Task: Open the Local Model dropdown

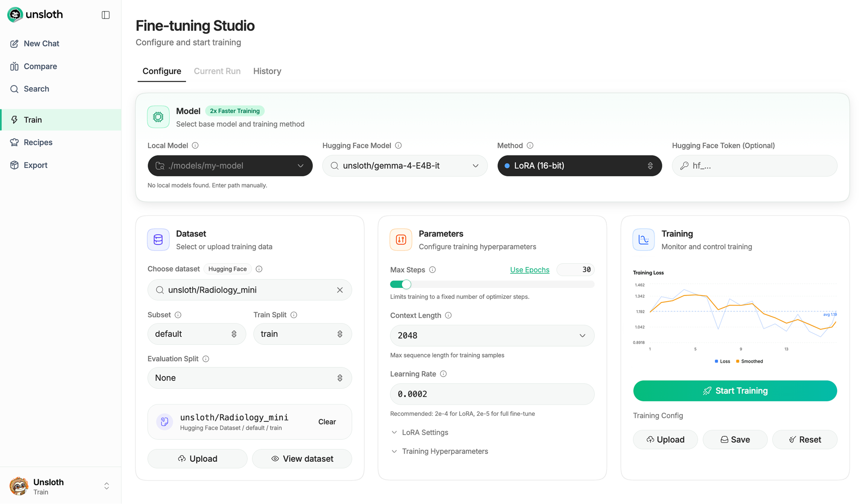Action: (230, 166)
